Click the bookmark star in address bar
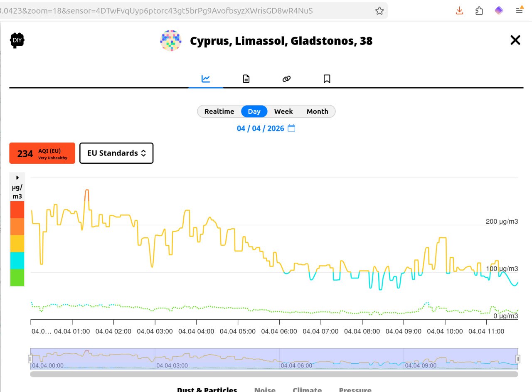Viewport: 532px width, 392px height. (379, 11)
